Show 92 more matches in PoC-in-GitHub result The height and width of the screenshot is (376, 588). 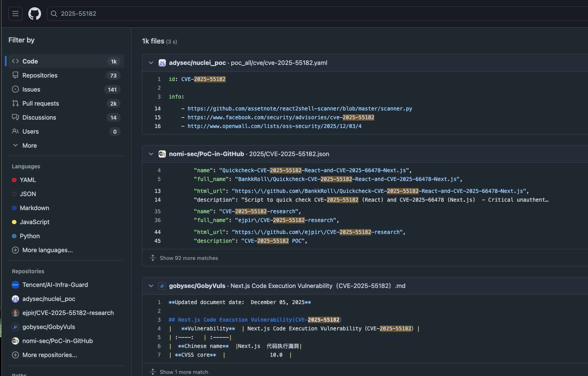pyautogui.click(x=189, y=258)
